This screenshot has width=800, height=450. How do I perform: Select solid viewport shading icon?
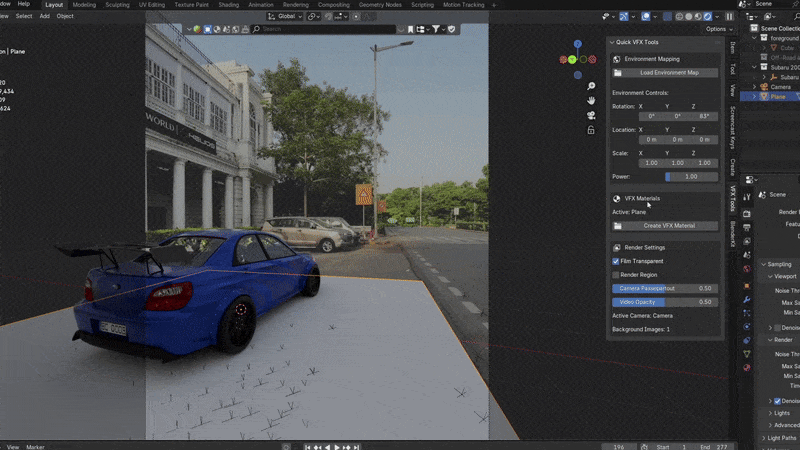tap(689, 17)
